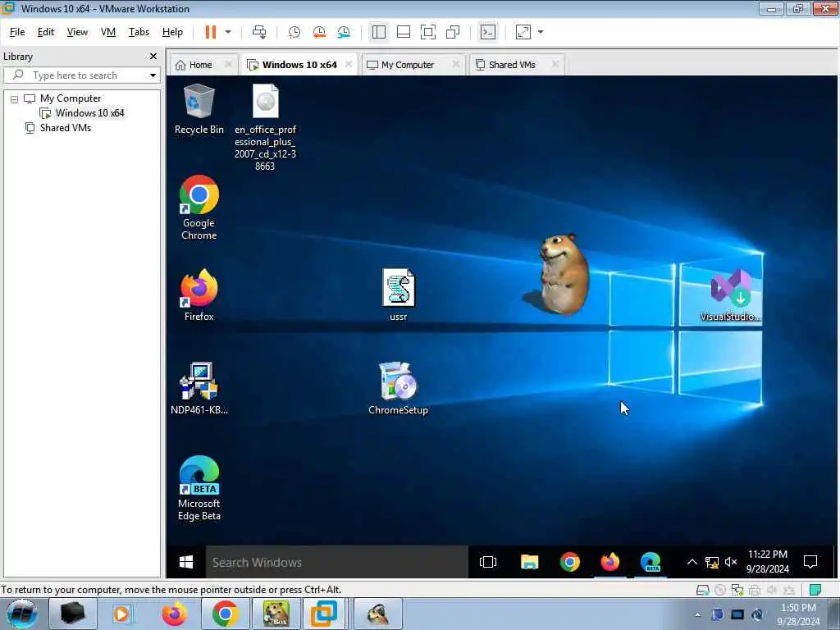This screenshot has height=630, width=840.
Task: Click the hard disk status bar icon
Action: pyautogui.click(x=702, y=590)
